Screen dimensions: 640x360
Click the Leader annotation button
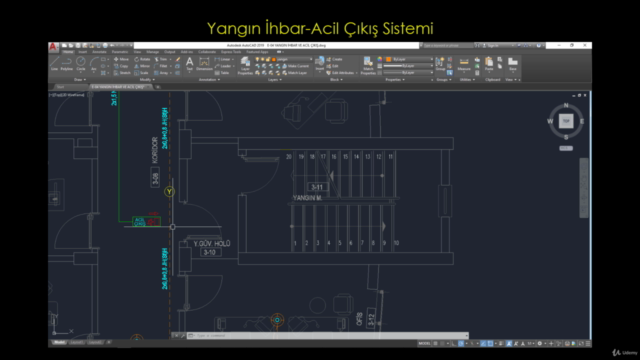[x=223, y=66]
